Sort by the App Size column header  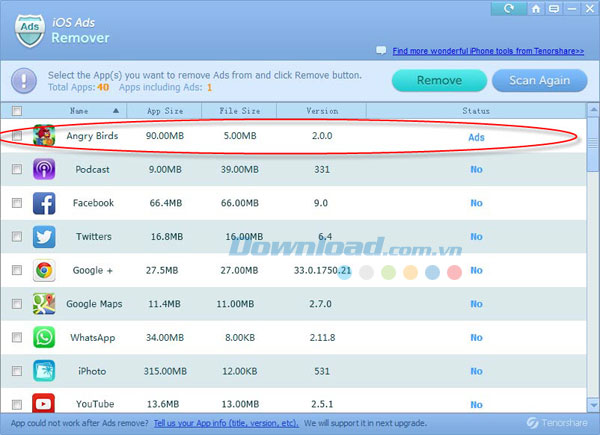(x=165, y=111)
